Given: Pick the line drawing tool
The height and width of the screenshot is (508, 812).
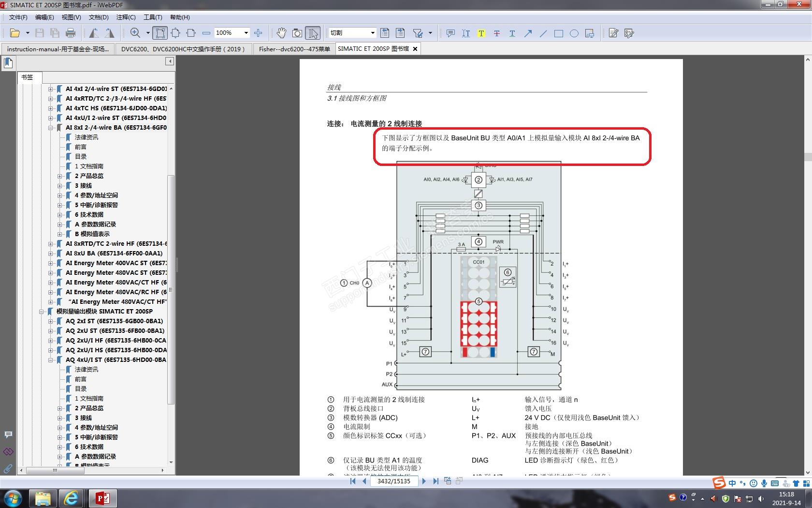Looking at the screenshot, I should point(543,33).
